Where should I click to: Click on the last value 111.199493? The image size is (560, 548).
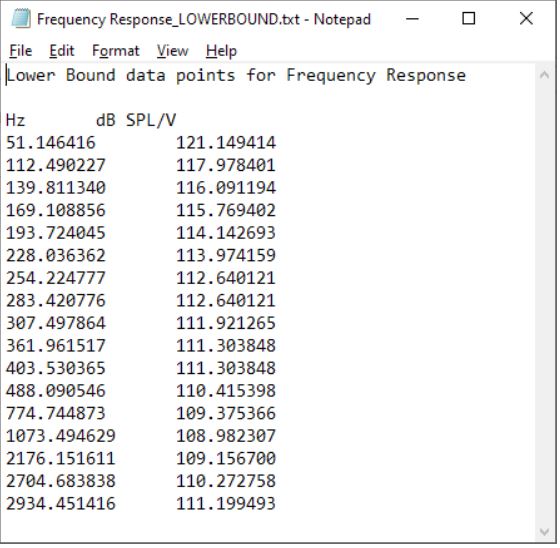point(226,504)
